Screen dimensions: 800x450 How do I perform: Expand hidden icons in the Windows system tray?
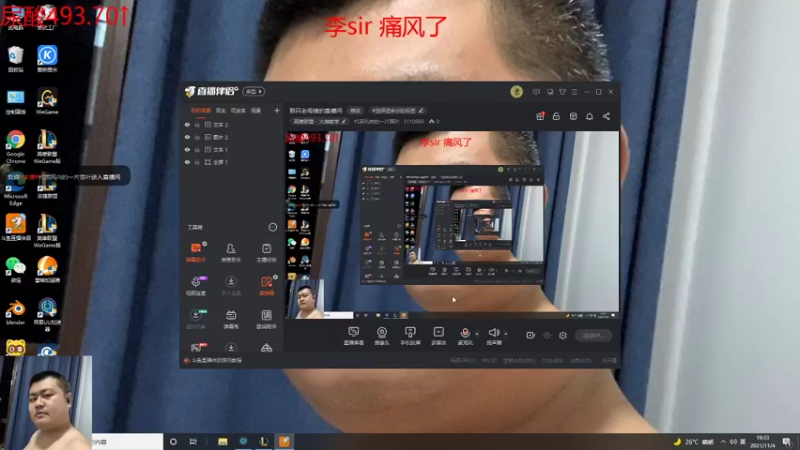point(723,441)
